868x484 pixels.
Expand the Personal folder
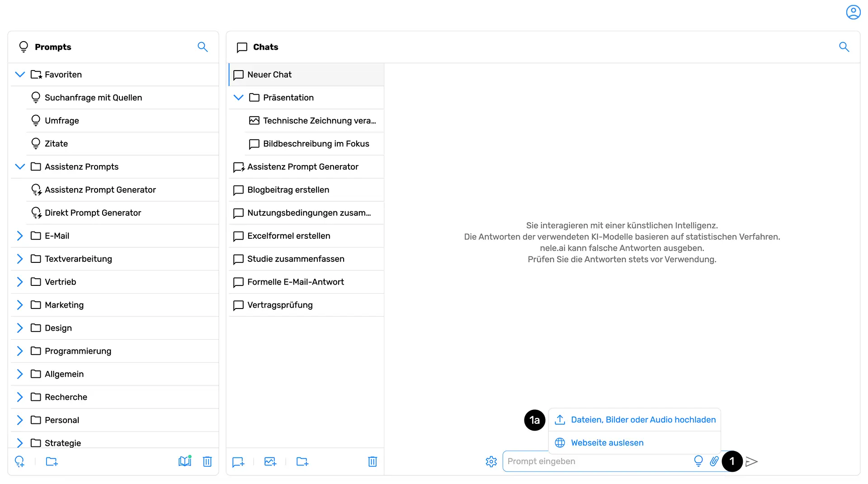point(20,420)
